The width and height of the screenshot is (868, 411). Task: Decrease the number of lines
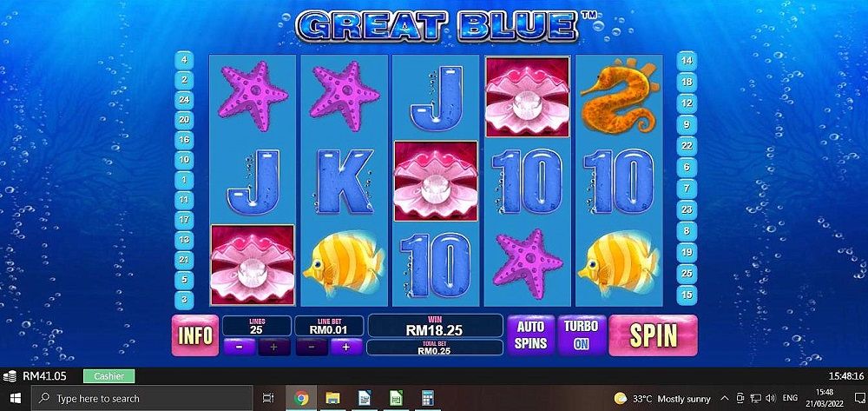pos(240,347)
